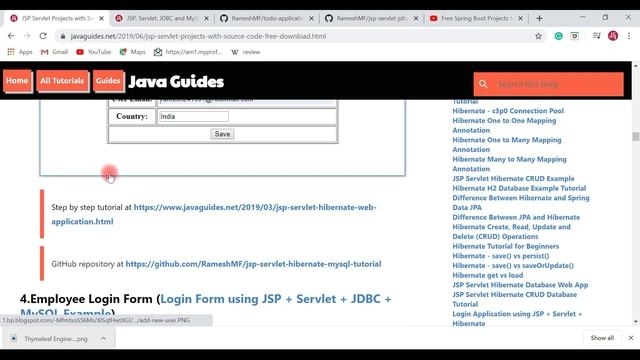The image size is (640, 360).
Task: Open the am1.myprof bookmark
Action: [188, 52]
